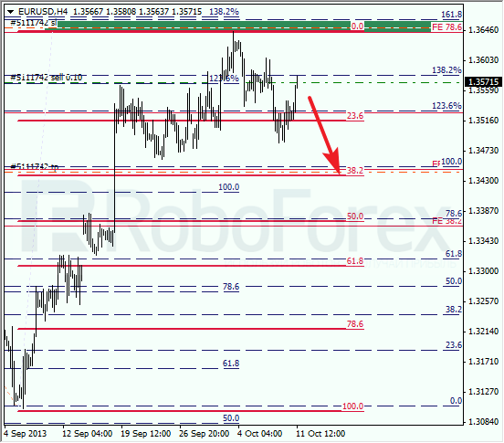The width and height of the screenshot is (504, 443).
Task: Click the 19 Sep 12:00 time axis label
Action: click(145, 434)
